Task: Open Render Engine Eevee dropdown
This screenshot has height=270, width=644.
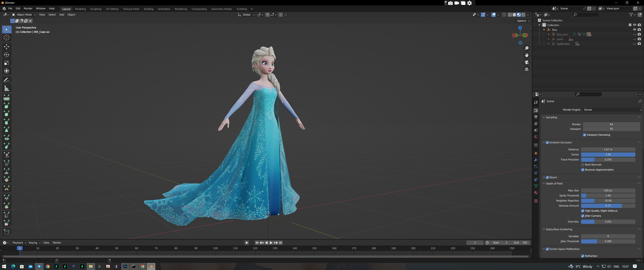Action: click(x=612, y=110)
